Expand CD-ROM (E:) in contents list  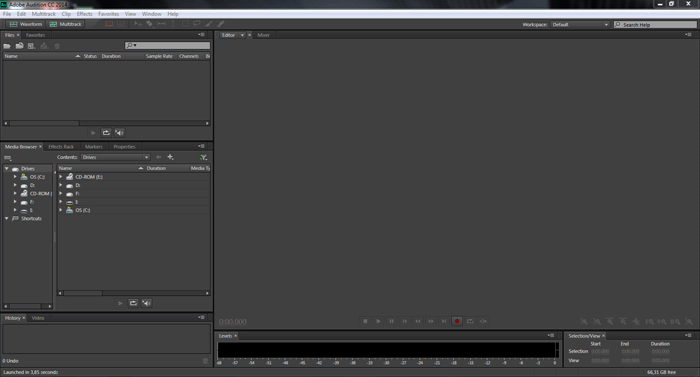61,177
